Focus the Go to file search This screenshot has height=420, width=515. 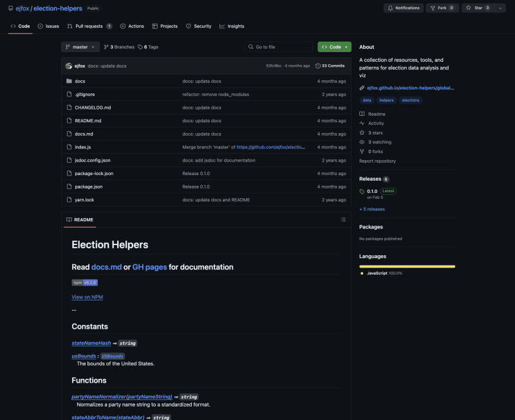278,47
